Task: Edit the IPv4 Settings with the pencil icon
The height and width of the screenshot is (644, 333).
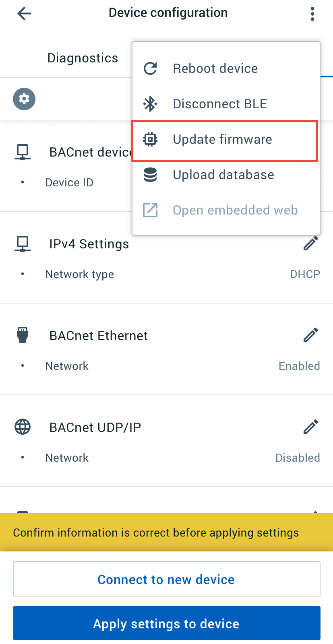Action: [310, 244]
